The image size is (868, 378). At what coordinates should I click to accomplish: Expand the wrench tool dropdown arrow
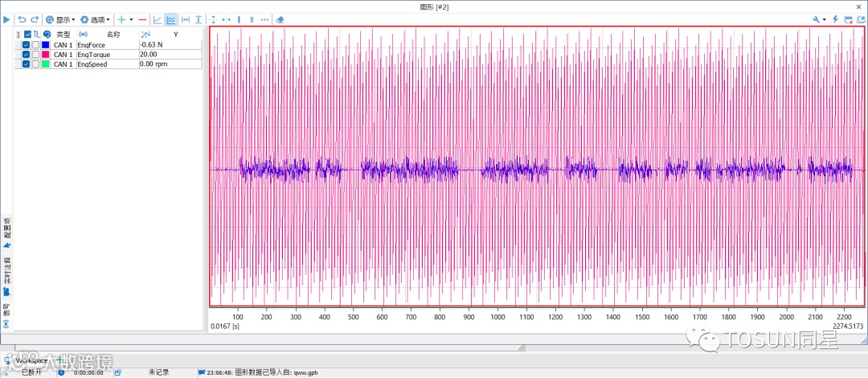825,19
